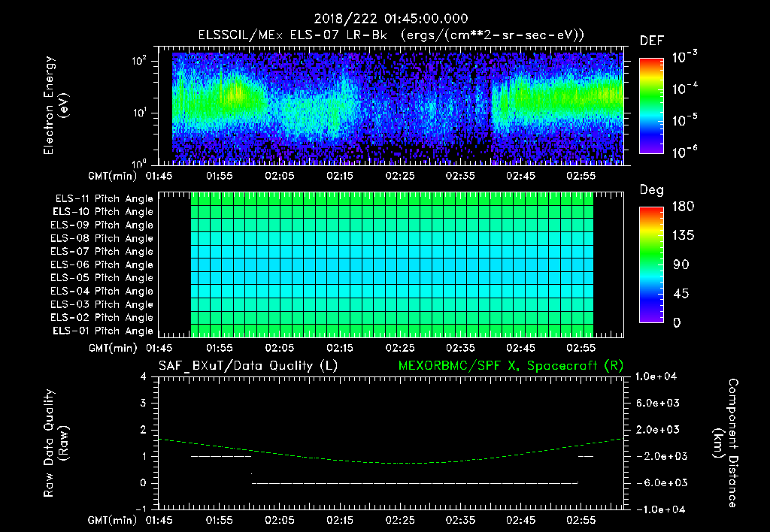Click the 10^-3 value on DEF scale
770x532 pixels.
[684, 57]
